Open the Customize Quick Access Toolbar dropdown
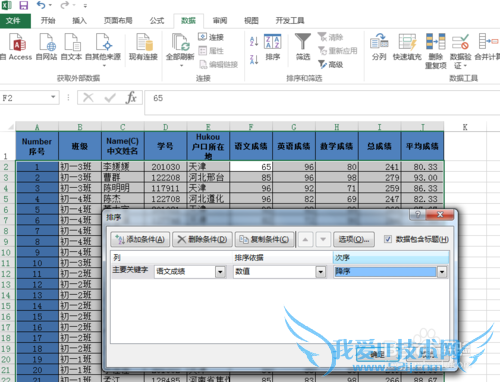Image resolution: width=500 pixels, height=382 pixels. (85, 6)
